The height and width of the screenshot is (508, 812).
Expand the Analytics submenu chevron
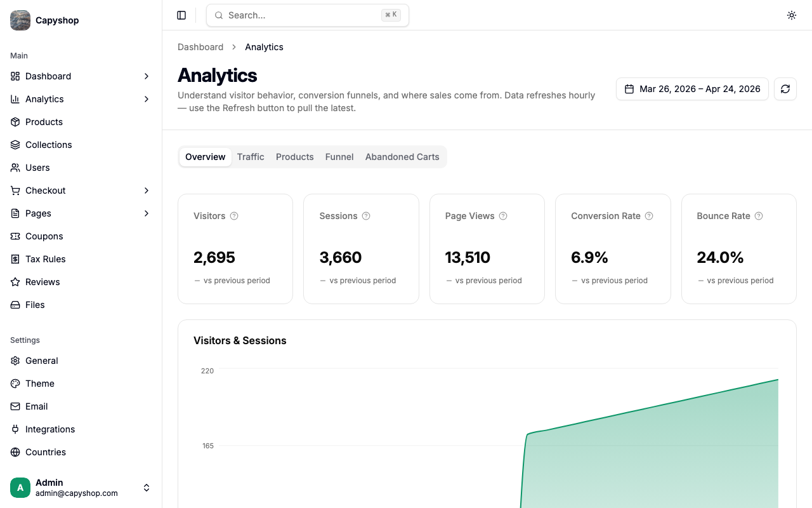click(x=147, y=99)
